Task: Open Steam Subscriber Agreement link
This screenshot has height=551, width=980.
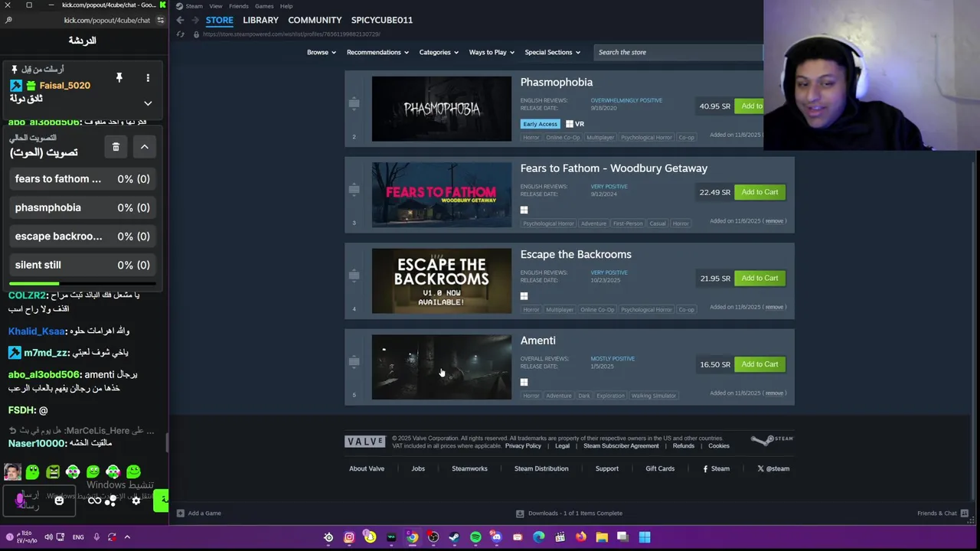Action: tap(621, 446)
